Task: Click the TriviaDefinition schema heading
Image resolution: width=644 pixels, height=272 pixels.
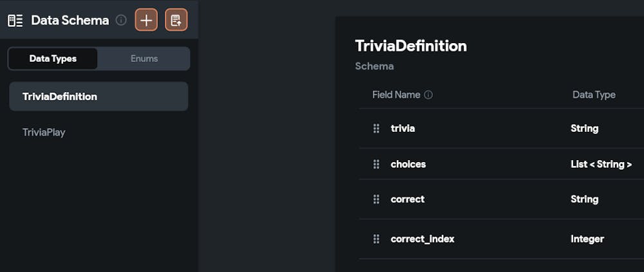Action: point(411,46)
